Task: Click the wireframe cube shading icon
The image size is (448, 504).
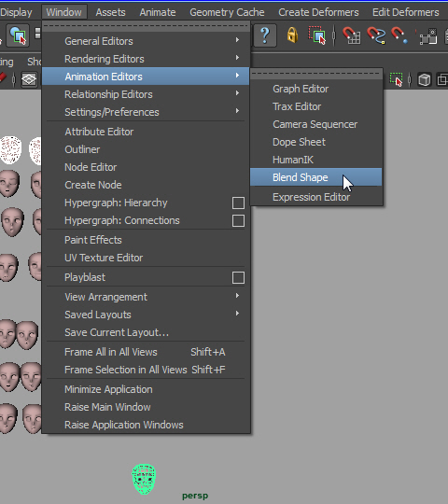Action: [425, 79]
